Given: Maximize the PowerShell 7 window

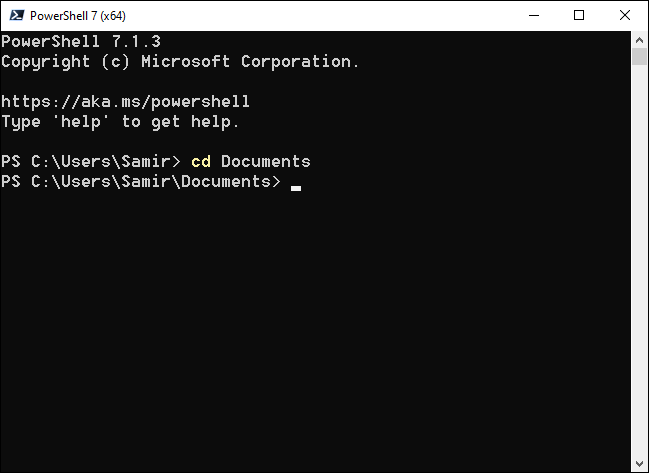Looking at the screenshot, I should [x=579, y=15].
